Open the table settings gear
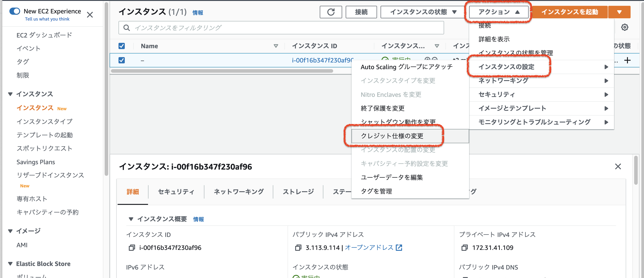Image resolution: width=644 pixels, height=278 pixels. tap(625, 27)
